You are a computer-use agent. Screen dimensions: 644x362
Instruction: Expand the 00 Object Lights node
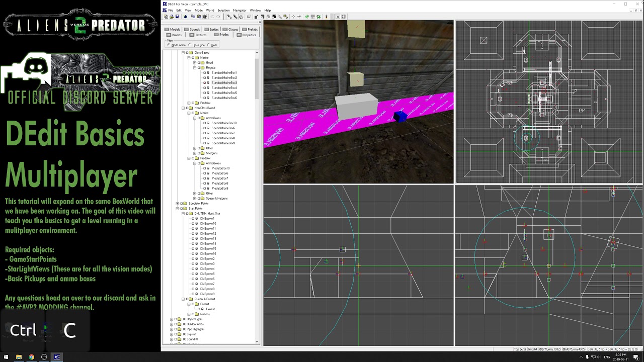click(172, 319)
